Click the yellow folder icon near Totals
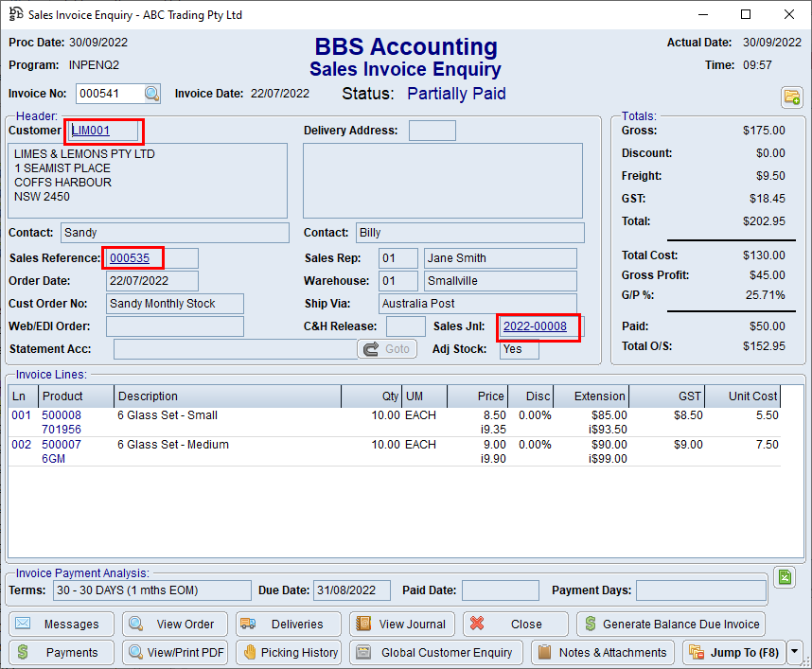This screenshot has height=669, width=812. (x=791, y=97)
